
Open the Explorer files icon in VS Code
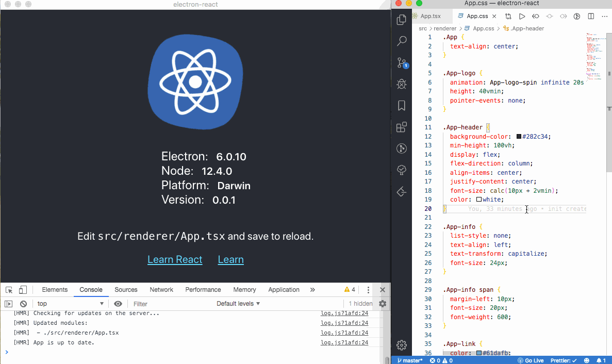[401, 20]
